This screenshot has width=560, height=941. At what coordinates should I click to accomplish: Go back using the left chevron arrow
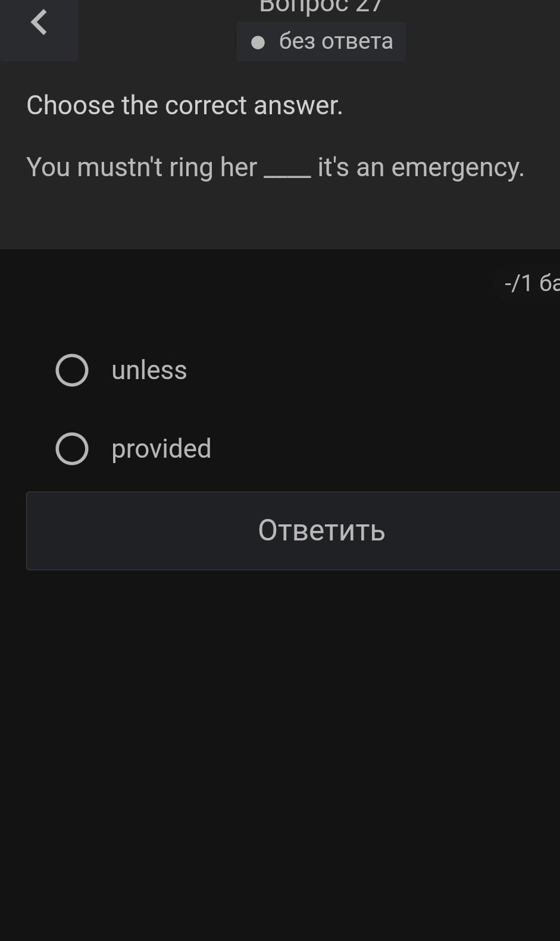click(39, 23)
